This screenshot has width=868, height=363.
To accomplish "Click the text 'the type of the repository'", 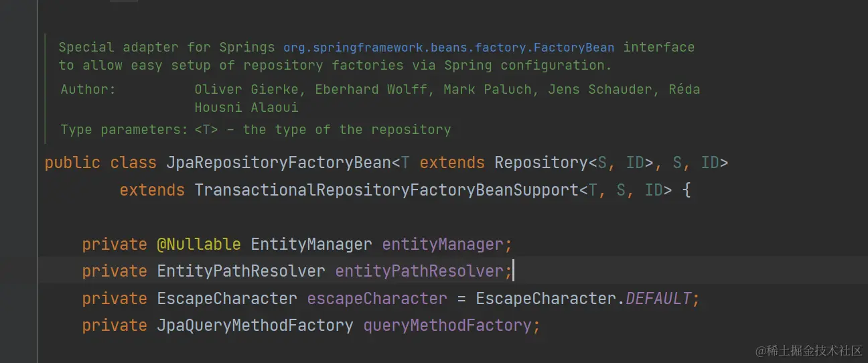I will (x=347, y=129).
